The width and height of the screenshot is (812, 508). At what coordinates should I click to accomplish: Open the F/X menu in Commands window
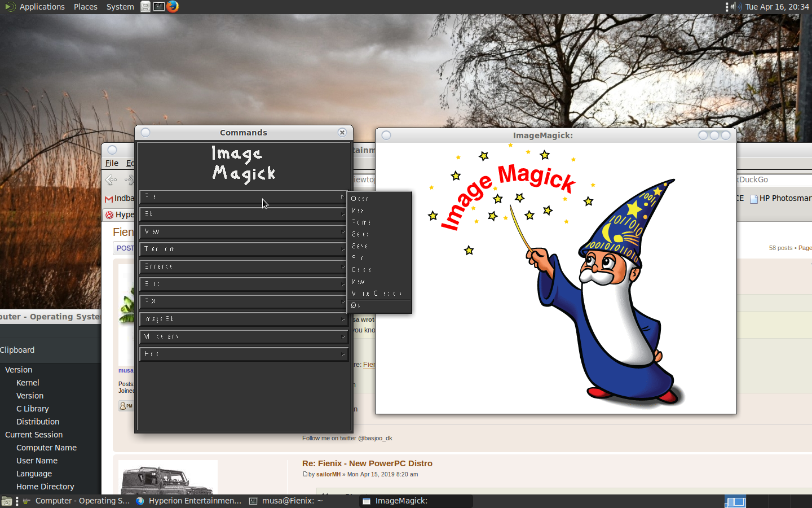[x=243, y=302]
